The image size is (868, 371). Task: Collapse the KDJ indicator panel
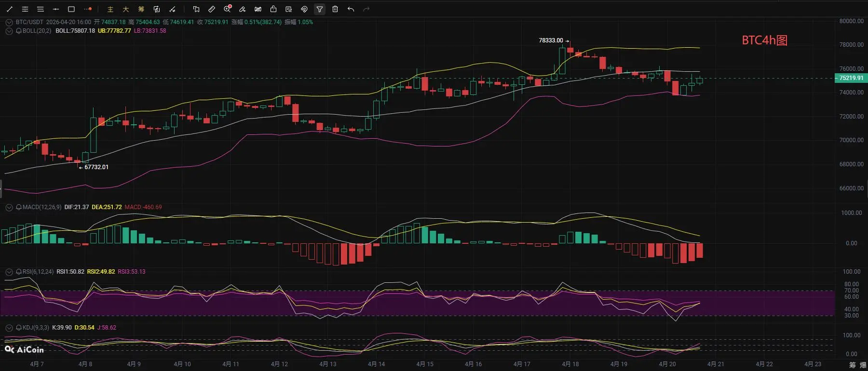pyautogui.click(x=9, y=328)
